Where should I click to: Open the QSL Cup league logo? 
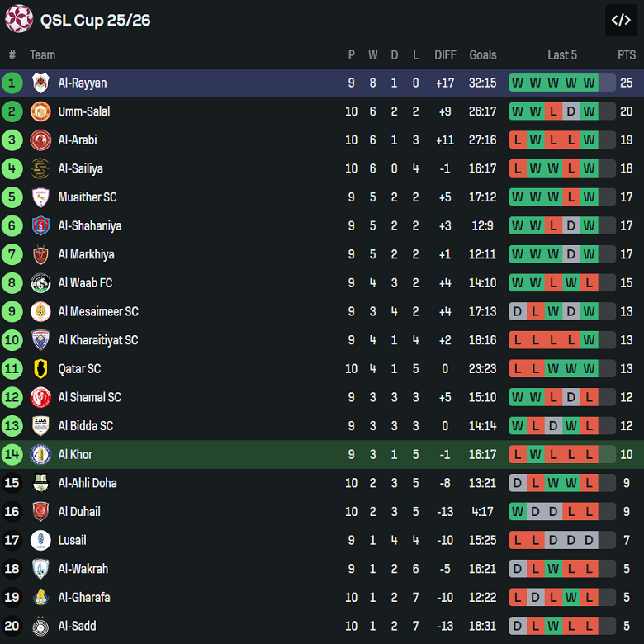click(x=19, y=19)
